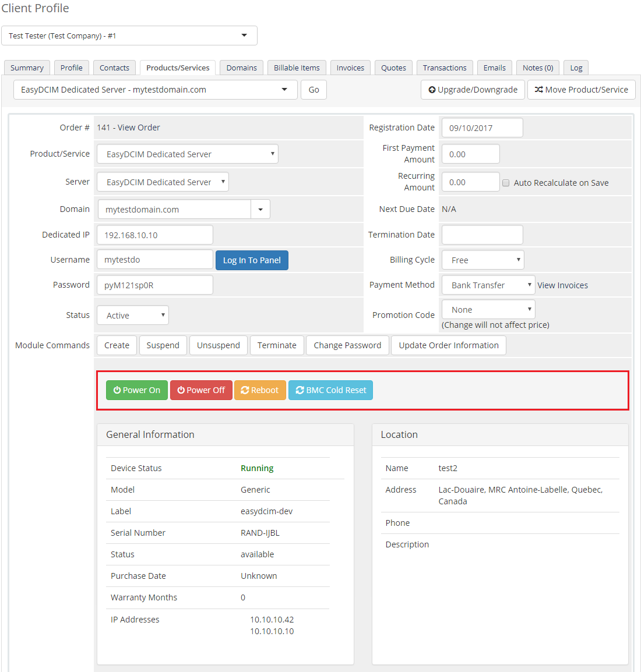Viewport: 641px width, 672px height.
Task: Click the location name test2
Action: (x=448, y=468)
